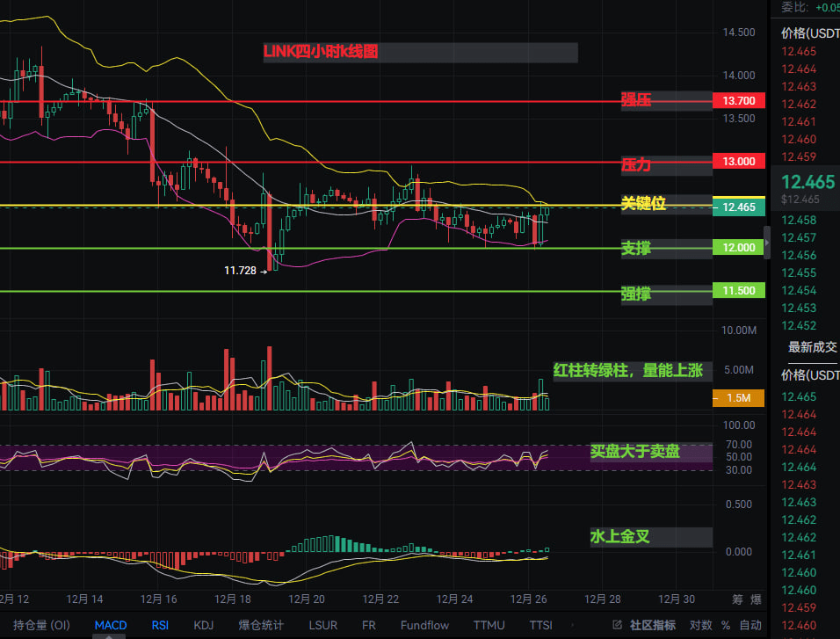
Task: Click bid price 12.456 in order book
Action: [799, 255]
